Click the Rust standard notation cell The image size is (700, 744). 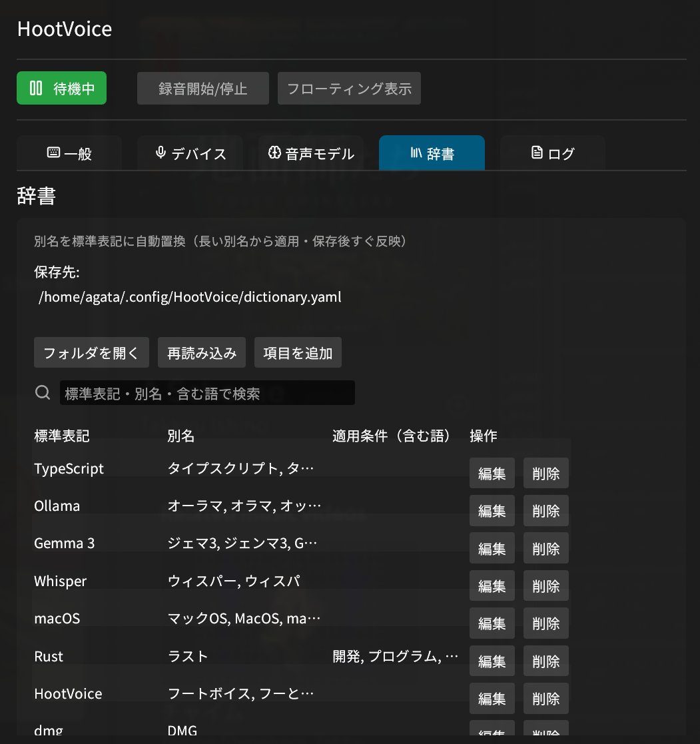click(x=49, y=656)
